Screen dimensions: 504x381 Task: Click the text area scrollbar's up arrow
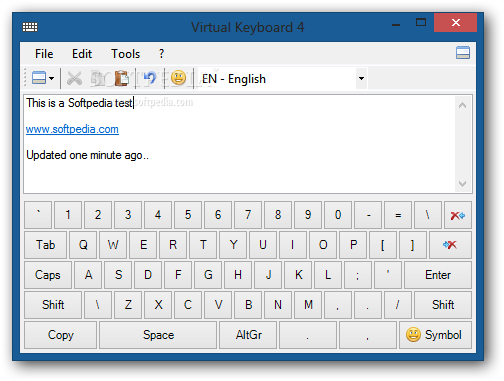point(462,105)
